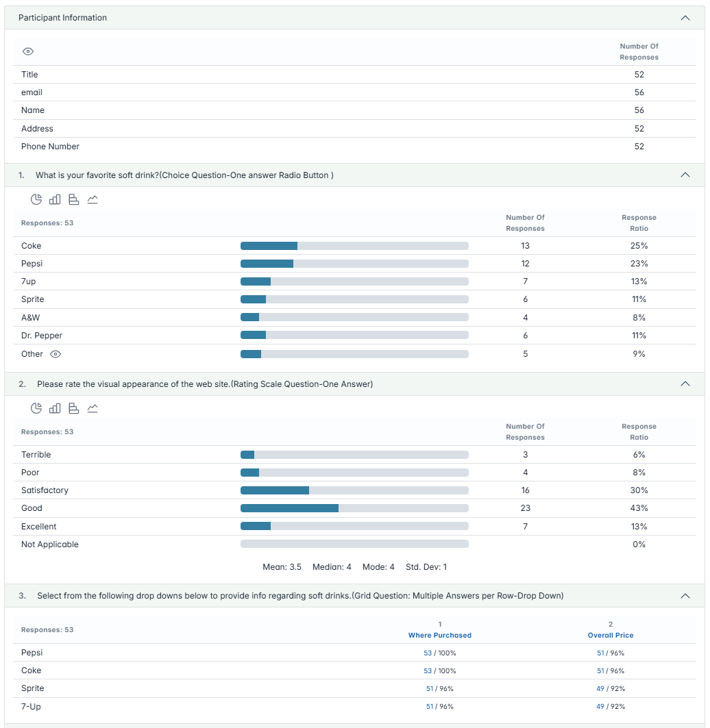This screenshot has height=728, width=710.
Task: Show pie chart for favorite soft drink question
Action: pyautogui.click(x=36, y=199)
